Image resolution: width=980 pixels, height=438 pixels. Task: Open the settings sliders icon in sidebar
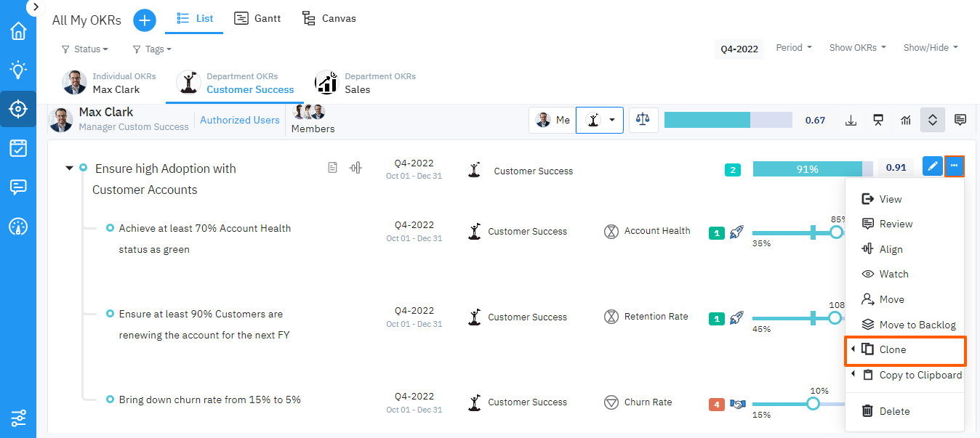(x=18, y=418)
